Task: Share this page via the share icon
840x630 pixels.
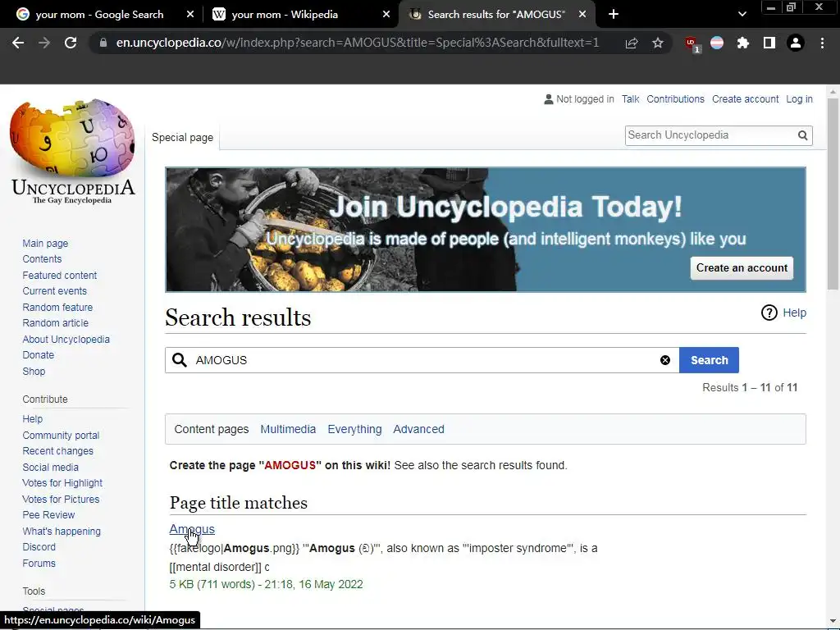Action: pos(632,43)
